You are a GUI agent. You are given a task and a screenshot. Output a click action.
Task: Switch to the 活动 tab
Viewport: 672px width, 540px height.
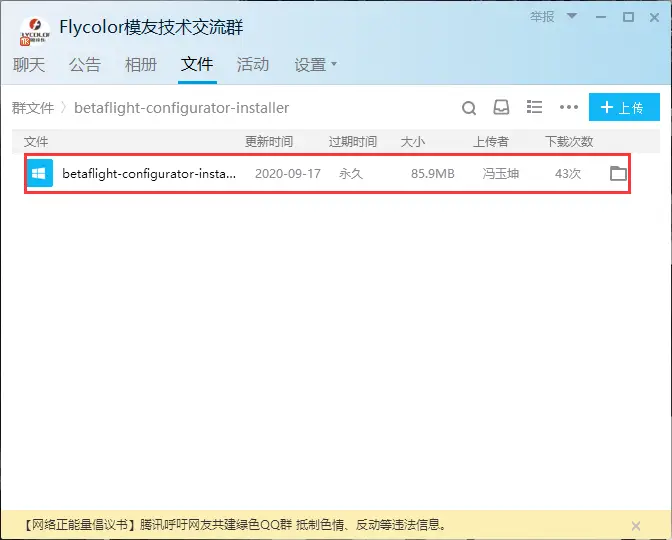click(x=253, y=65)
